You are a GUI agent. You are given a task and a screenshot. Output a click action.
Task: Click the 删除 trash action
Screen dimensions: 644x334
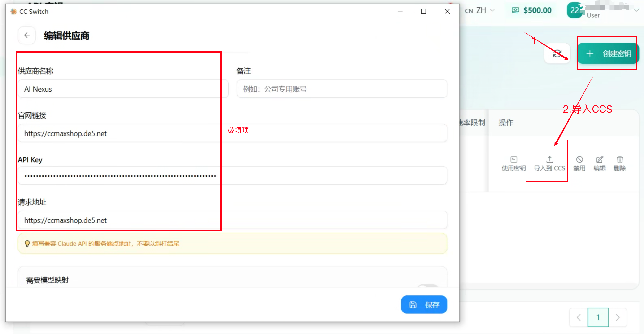click(x=619, y=164)
